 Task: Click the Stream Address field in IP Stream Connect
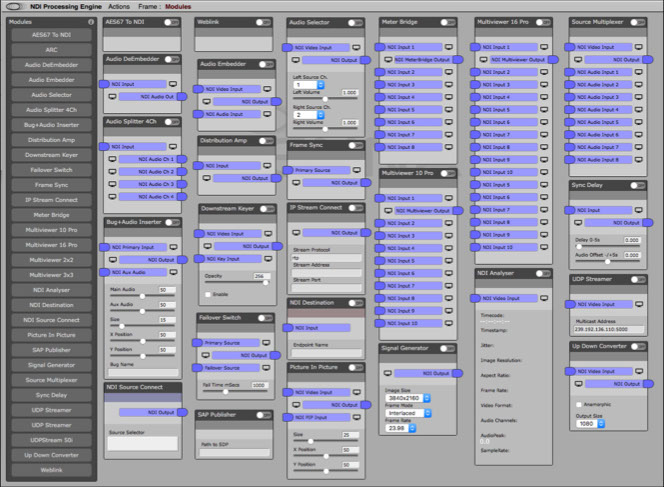(326, 273)
